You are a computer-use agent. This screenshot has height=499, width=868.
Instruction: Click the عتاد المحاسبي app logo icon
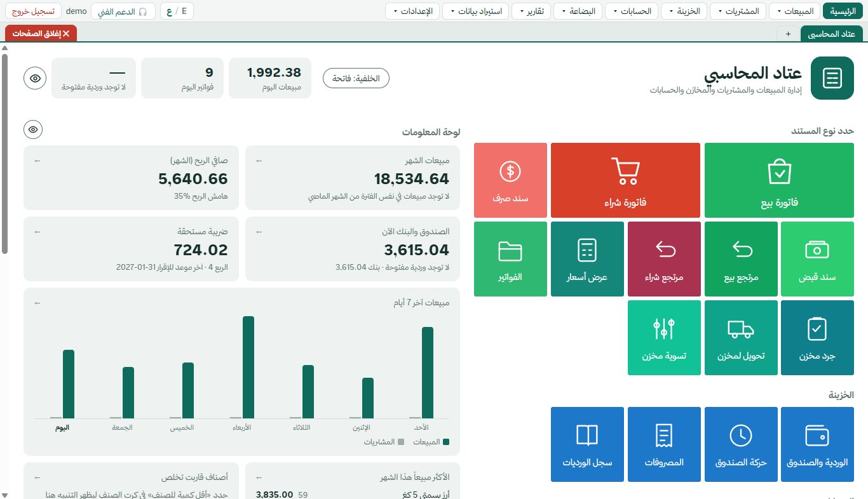pos(832,78)
